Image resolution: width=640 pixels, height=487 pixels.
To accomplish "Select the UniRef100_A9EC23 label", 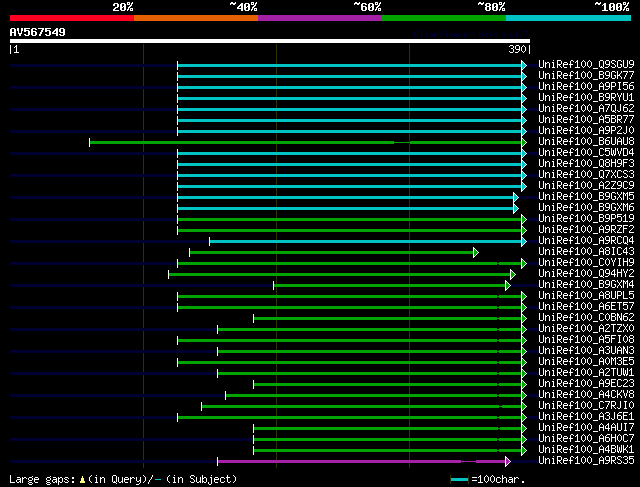I will click(586, 384).
